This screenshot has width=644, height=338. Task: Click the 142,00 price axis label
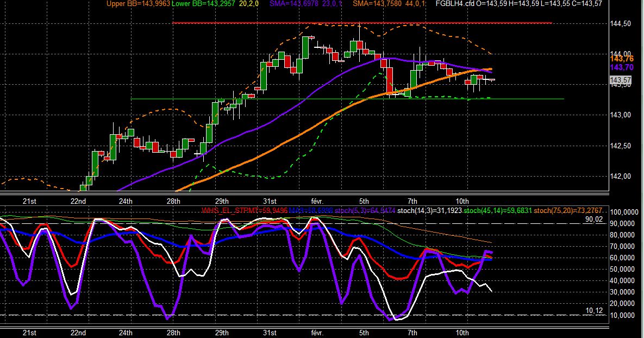coord(621,177)
